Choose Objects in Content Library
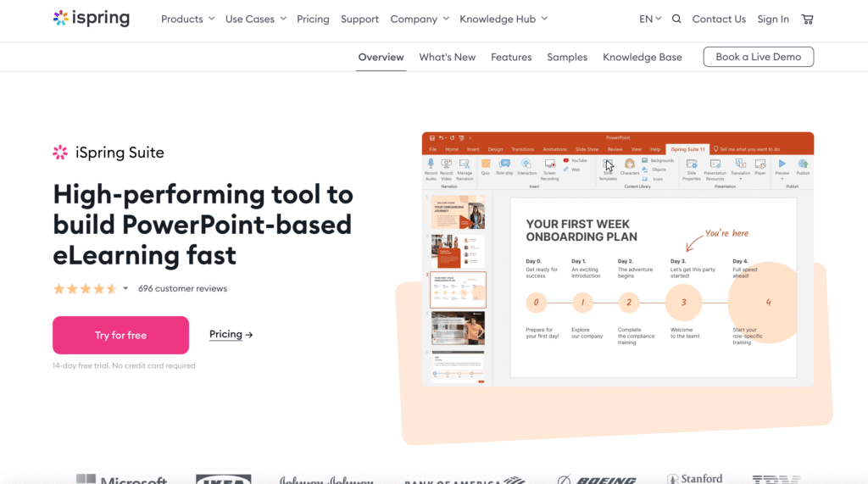This screenshot has width=868, height=484. click(654, 170)
